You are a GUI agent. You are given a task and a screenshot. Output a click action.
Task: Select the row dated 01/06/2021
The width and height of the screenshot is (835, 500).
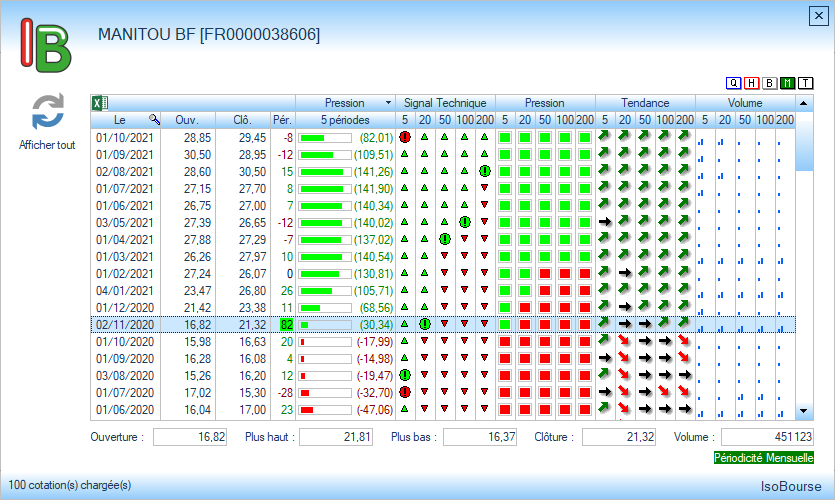443,206
